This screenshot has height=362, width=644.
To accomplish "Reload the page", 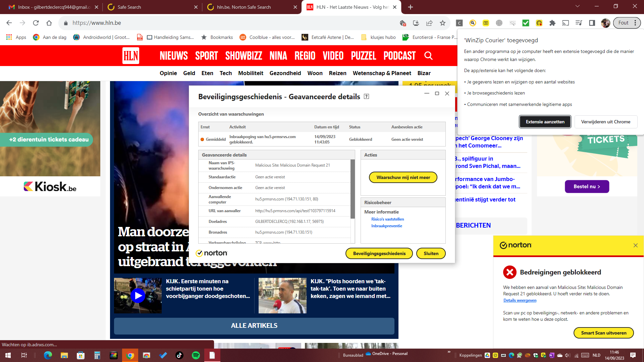I will (x=36, y=23).
